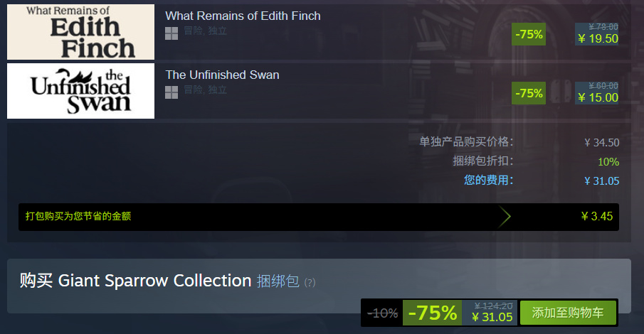Click the Unfinished Swan -75% discount badge
The height and width of the screenshot is (334, 644).
pyautogui.click(x=529, y=93)
